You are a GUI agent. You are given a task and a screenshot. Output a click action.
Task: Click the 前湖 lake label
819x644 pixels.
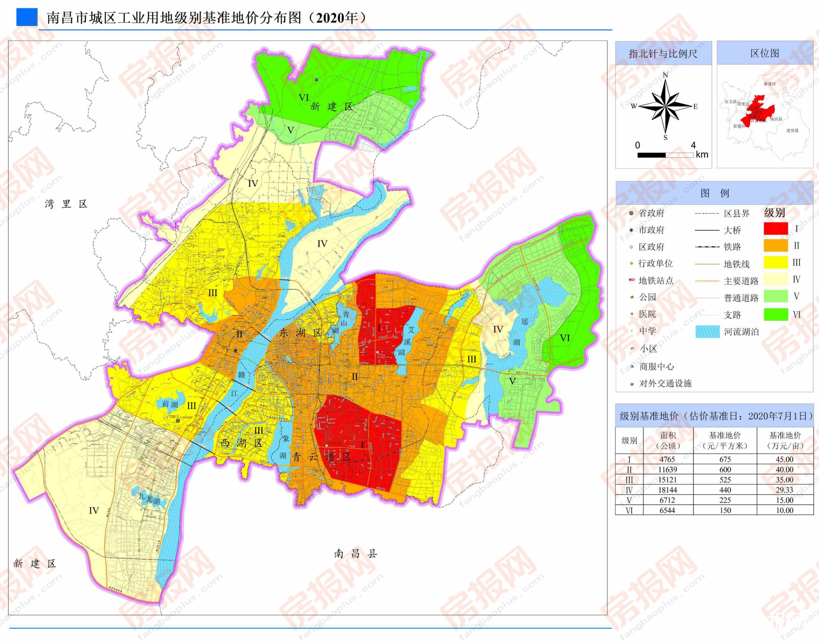tap(170, 404)
